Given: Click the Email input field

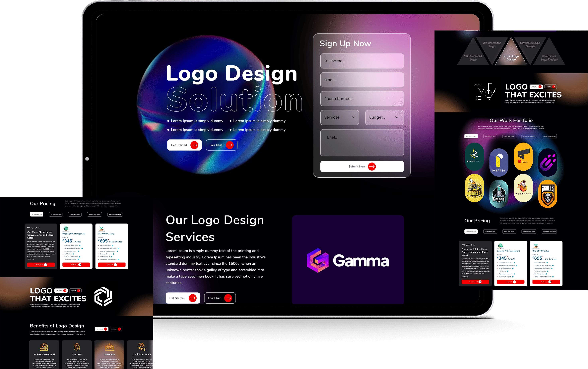Looking at the screenshot, I should click(362, 80).
